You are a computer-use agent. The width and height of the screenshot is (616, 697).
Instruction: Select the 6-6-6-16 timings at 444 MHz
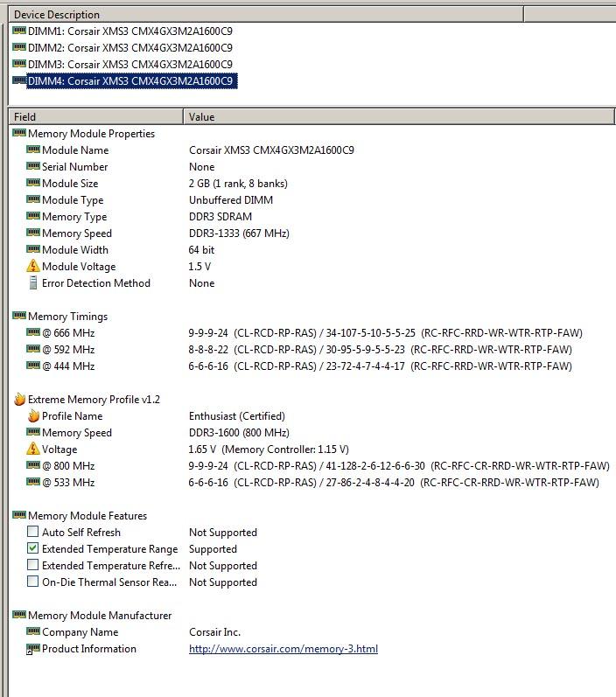tap(381, 366)
